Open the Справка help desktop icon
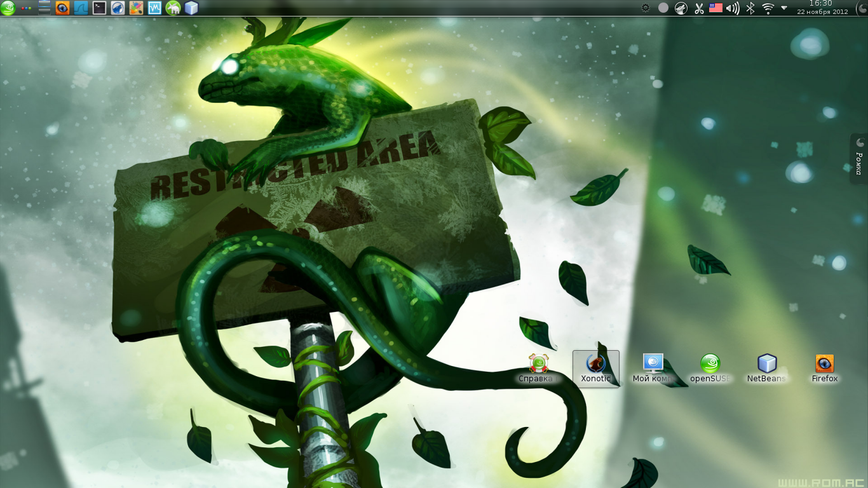This screenshot has width=868, height=488. pyautogui.click(x=538, y=369)
